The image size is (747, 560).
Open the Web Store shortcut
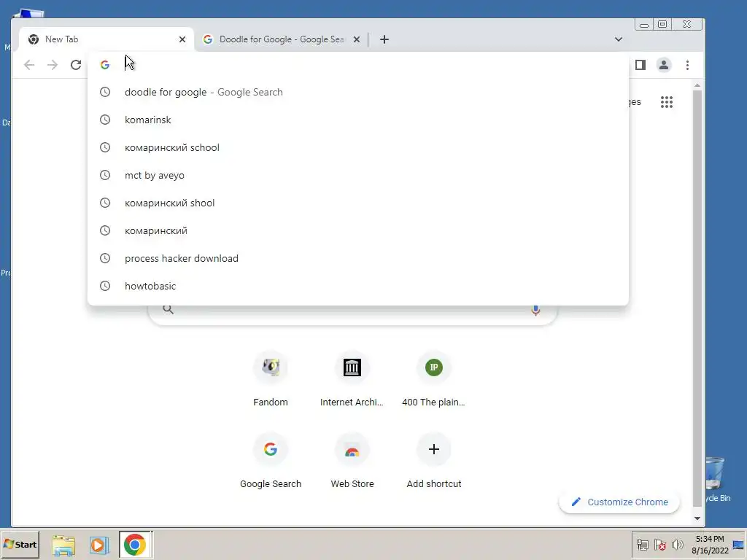(352, 461)
